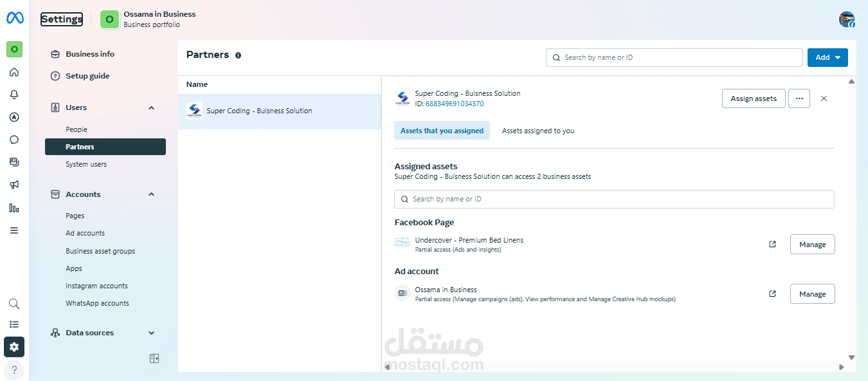Manage the Undercover Facebook Page access
Viewport: 868px width, 381px height.
coord(812,245)
